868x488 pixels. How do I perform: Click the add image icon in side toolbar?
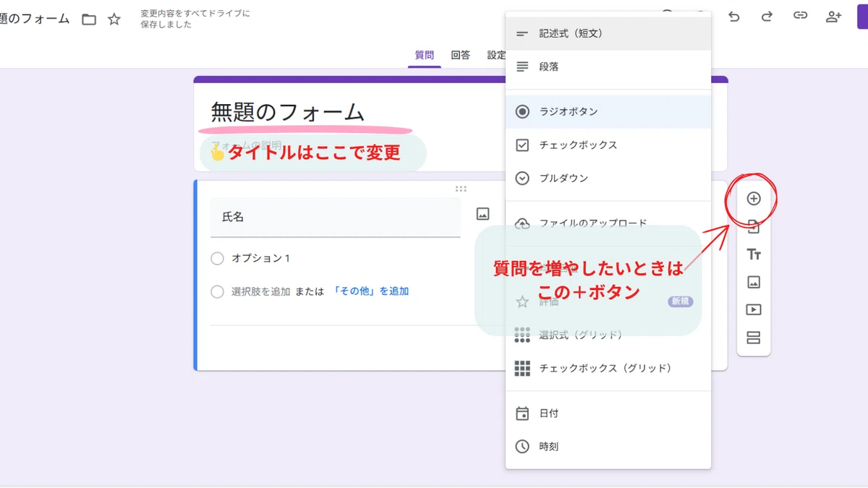754,282
